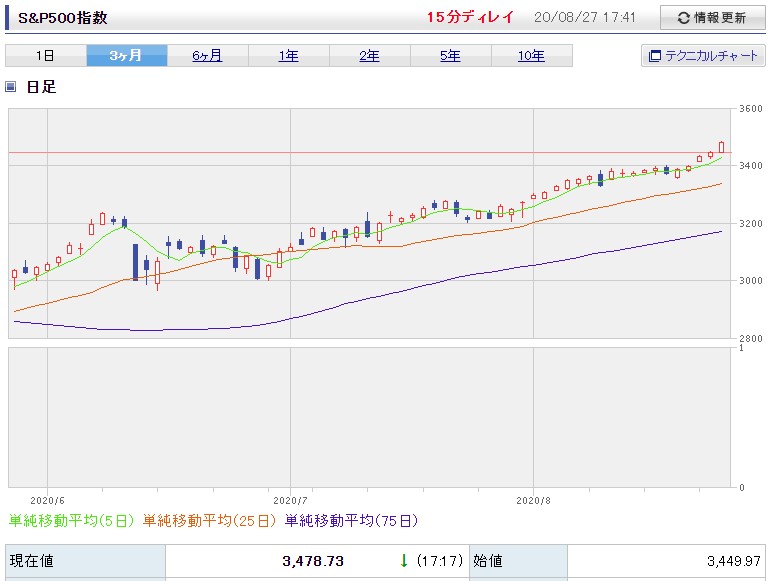Click the opening value 3,449.97
This screenshot has height=581, width=770.
coord(734,561)
